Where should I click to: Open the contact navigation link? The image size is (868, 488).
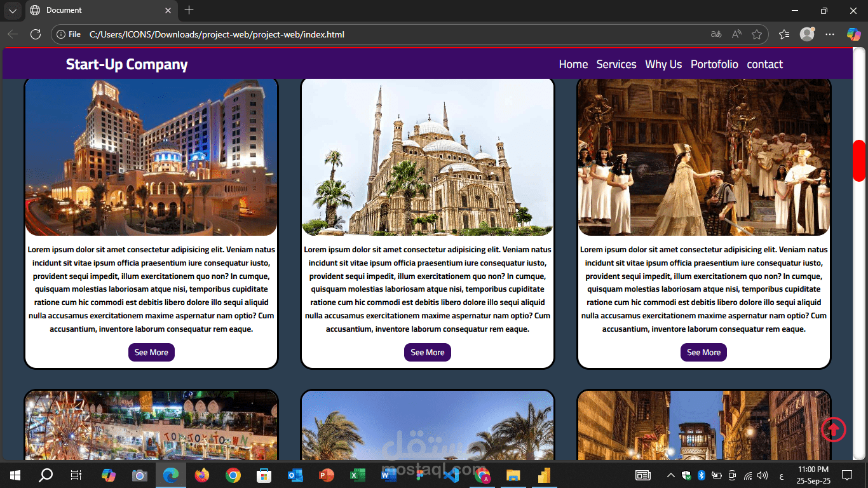(x=764, y=64)
